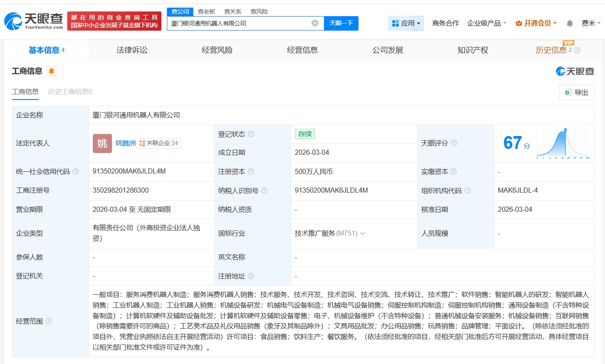
Task: Click the help icon next to 注册资本
Action: (x=251, y=171)
